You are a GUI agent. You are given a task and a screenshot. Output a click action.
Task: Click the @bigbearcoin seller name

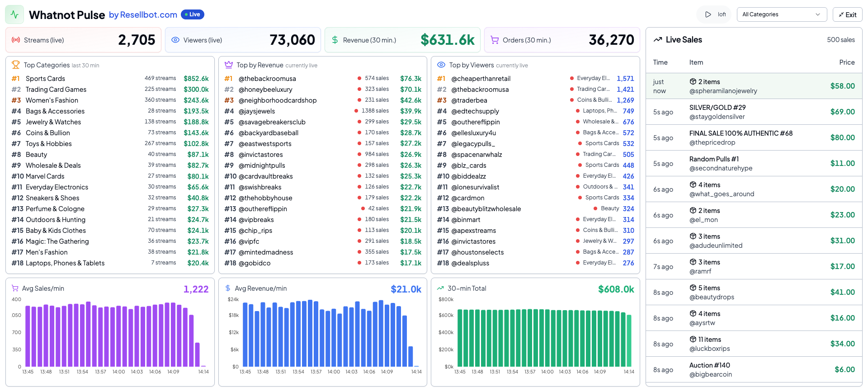click(x=710, y=374)
